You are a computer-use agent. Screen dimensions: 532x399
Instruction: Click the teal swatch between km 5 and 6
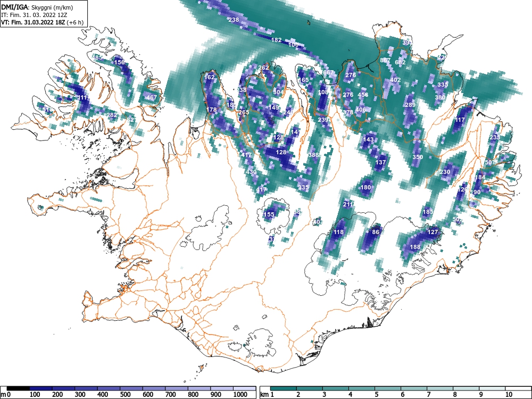click(388, 388)
